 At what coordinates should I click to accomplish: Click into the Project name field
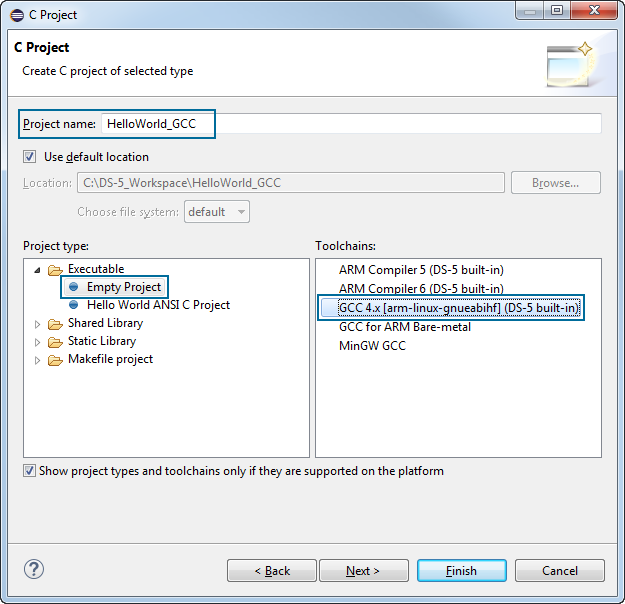click(x=400, y=124)
